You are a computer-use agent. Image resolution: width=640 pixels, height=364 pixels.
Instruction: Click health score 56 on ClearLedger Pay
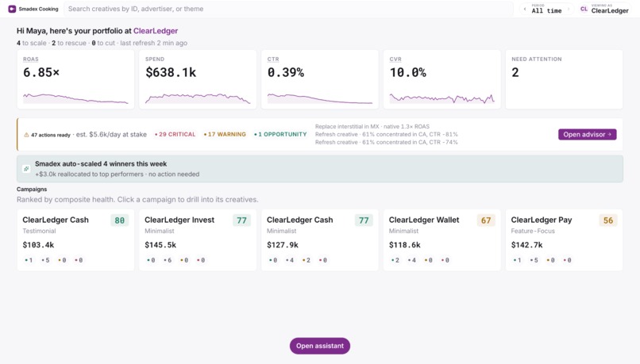click(x=608, y=220)
